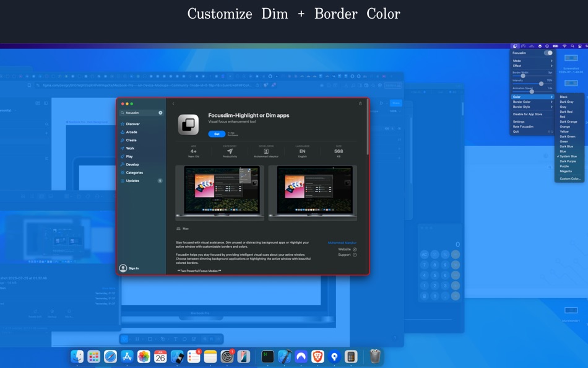Launch Safari from the Dock
The width and height of the screenshot is (588, 368).
110,356
